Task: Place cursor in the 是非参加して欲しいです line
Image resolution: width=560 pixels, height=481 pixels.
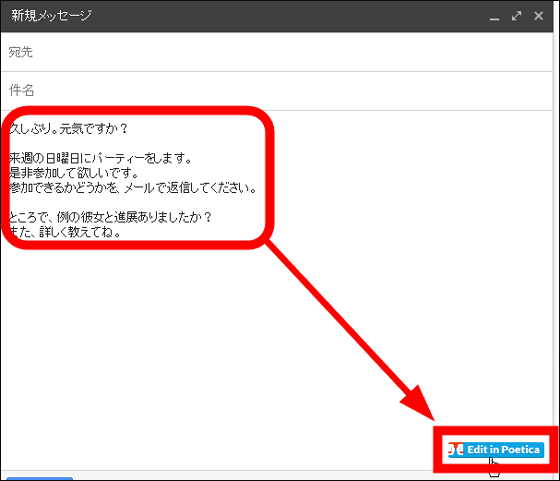Action: (x=74, y=173)
